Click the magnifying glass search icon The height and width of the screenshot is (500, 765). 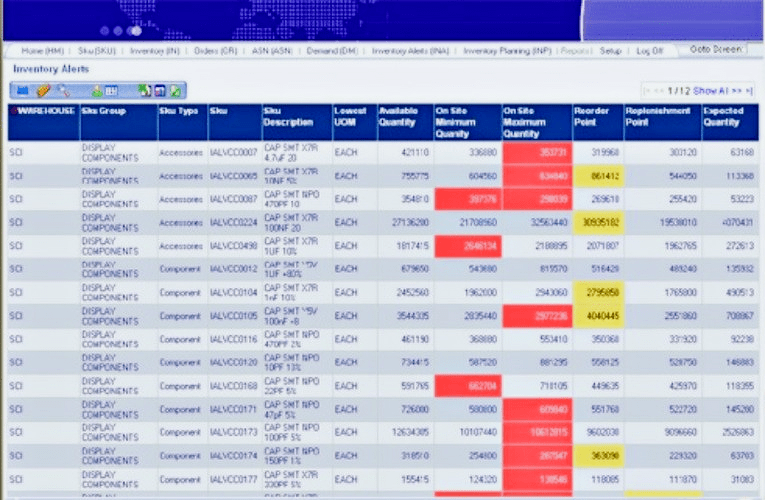(x=63, y=91)
